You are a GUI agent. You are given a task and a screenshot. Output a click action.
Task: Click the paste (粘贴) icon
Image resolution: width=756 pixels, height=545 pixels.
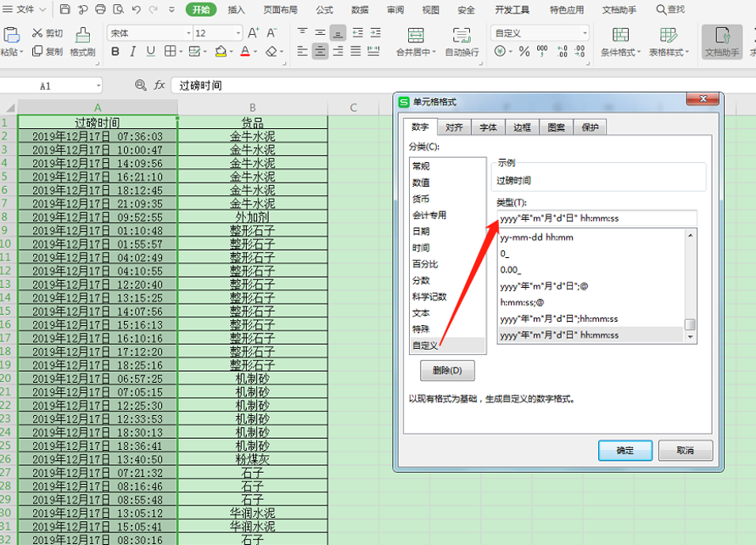pyautogui.click(x=11, y=35)
